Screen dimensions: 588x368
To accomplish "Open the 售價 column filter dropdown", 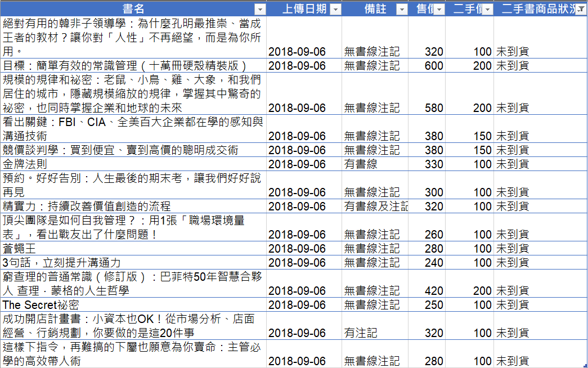I will pos(439,10).
